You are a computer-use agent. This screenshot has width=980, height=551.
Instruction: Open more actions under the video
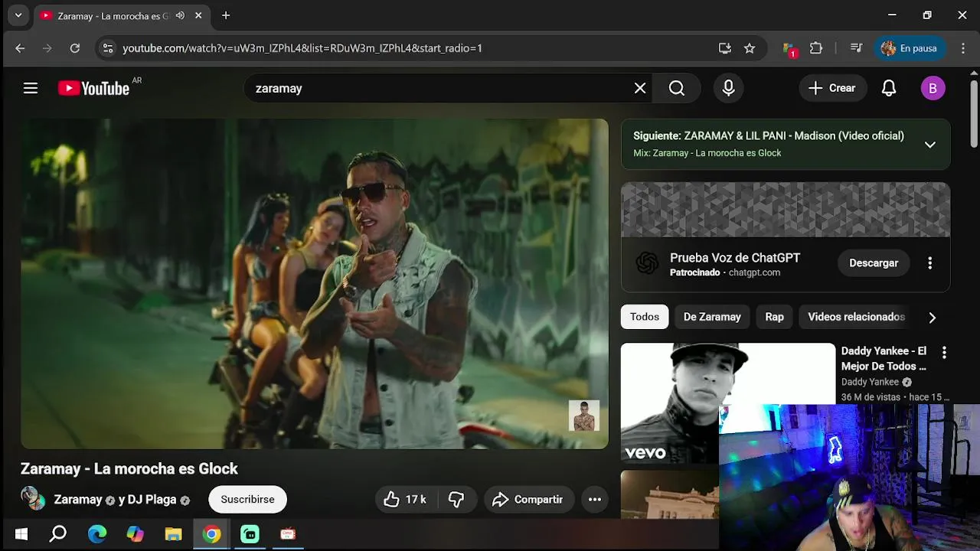[x=595, y=499]
